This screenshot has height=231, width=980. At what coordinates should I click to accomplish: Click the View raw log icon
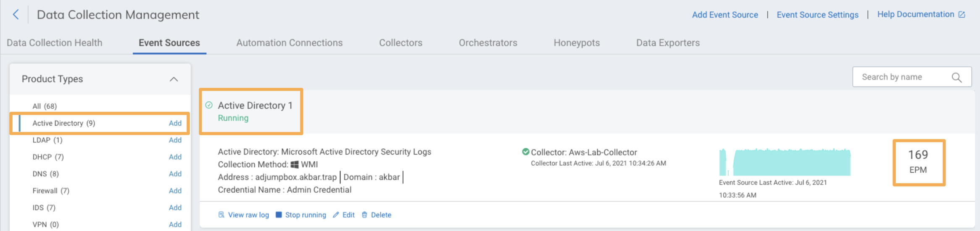click(221, 215)
